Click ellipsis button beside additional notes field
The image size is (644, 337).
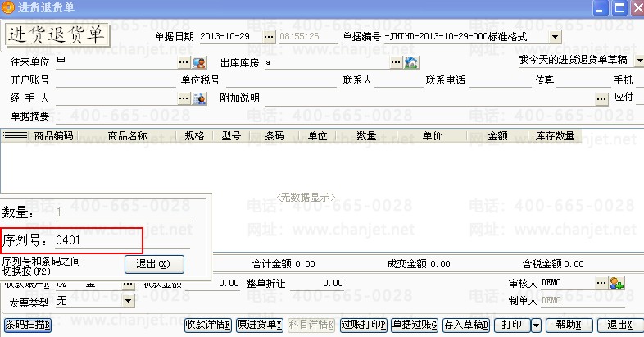601,98
